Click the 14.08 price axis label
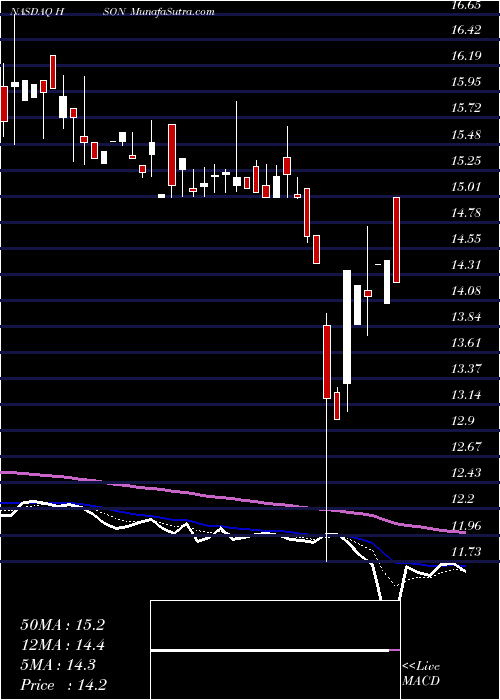The height and width of the screenshot is (700, 500). pyautogui.click(x=467, y=291)
